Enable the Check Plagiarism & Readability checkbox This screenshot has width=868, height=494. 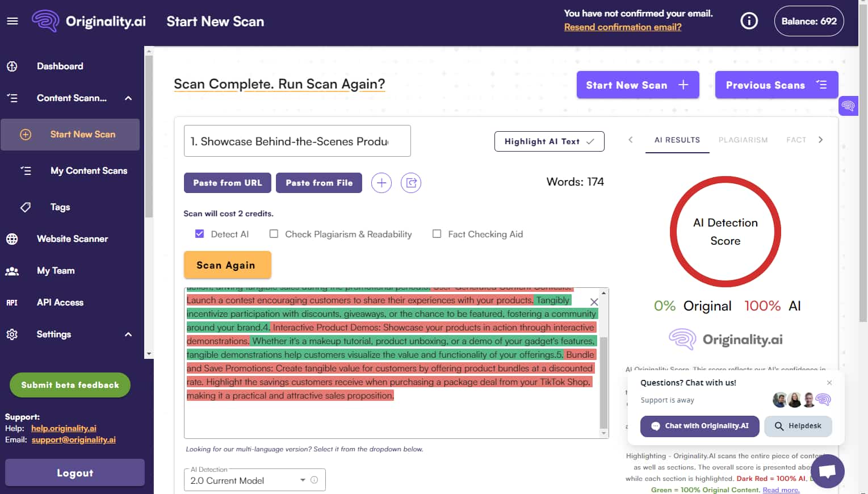point(274,233)
